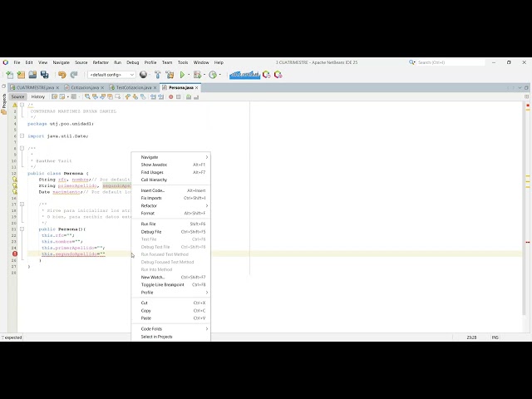This screenshot has height=399, width=532.
Task: Close the Persona.java tab
Action: pos(196,87)
